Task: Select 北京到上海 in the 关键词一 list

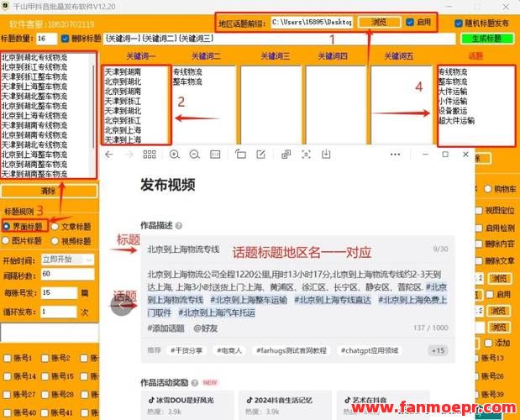Action: click(123, 130)
